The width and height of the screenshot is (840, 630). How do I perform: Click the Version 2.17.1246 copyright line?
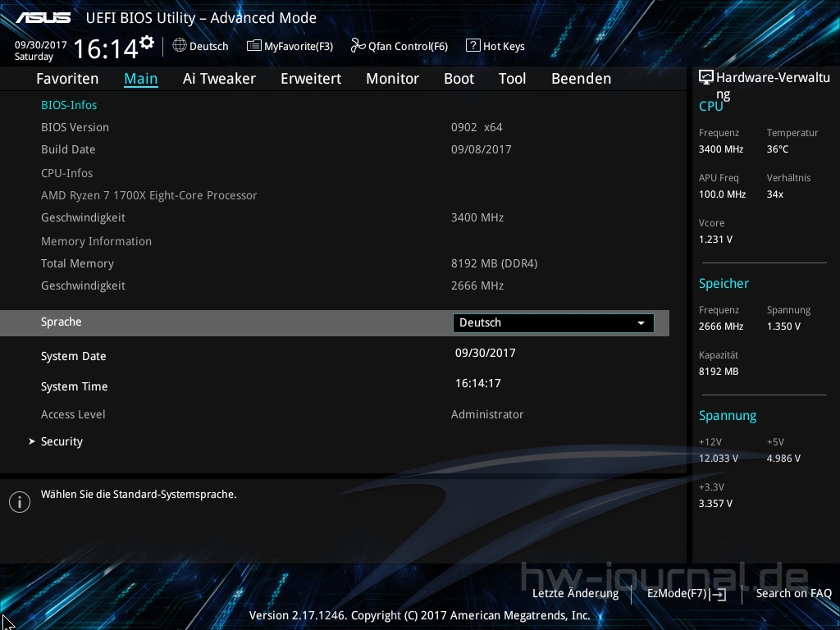click(x=419, y=615)
